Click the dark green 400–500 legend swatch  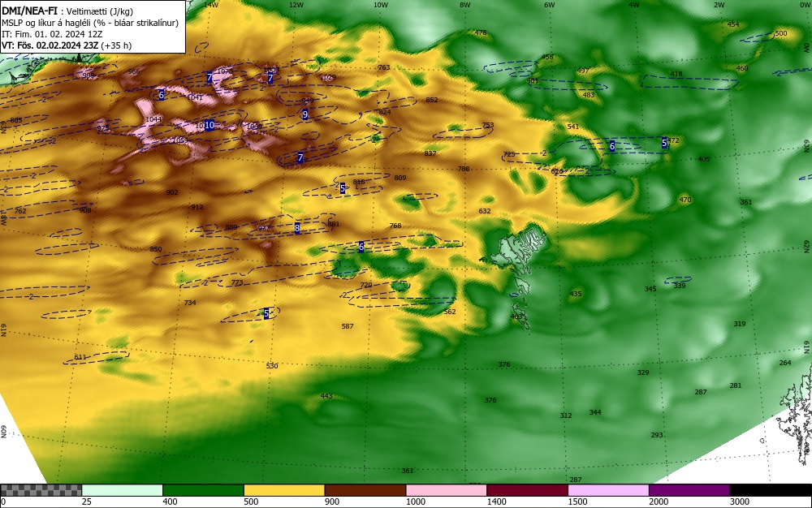click(203, 490)
